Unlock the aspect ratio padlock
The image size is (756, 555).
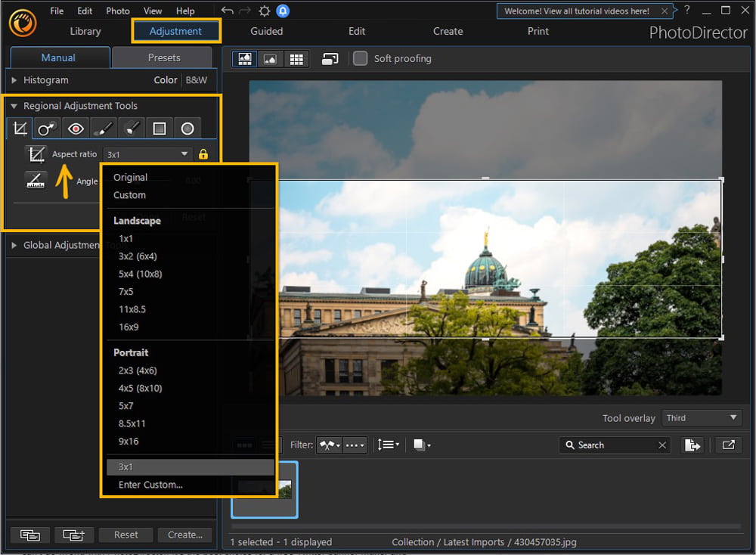[x=203, y=153]
